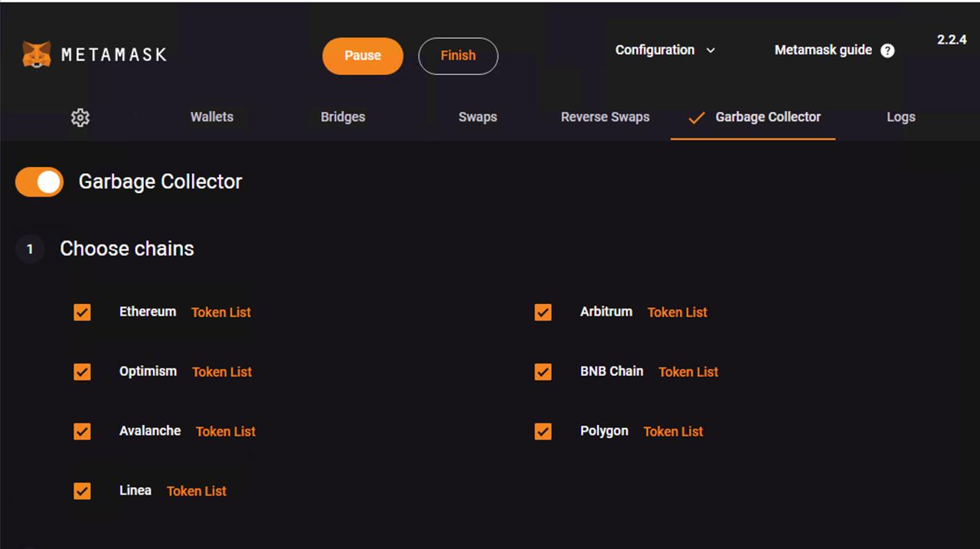Toggle the Garbage Collector switch off
The height and width of the screenshot is (549, 980).
pyautogui.click(x=39, y=182)
